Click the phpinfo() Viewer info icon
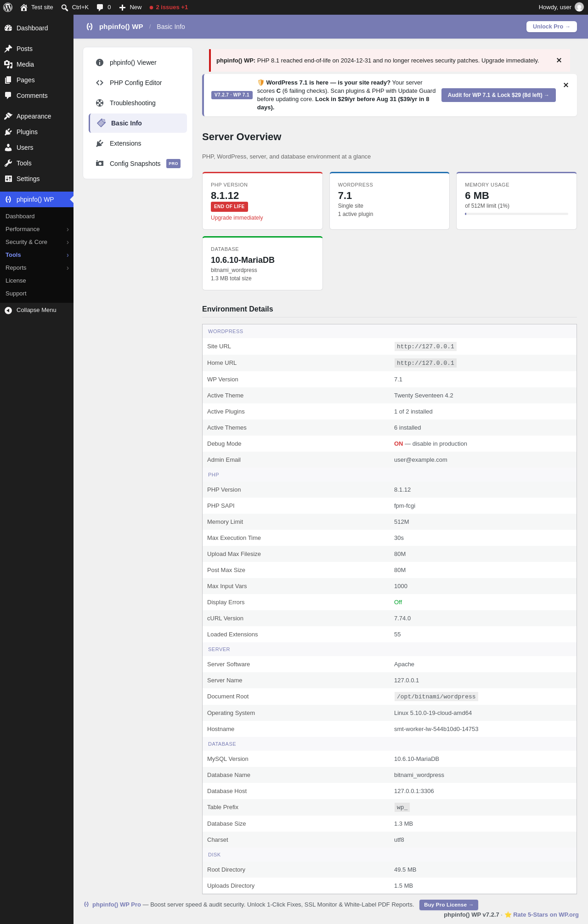The height and width of the screenshot is (924, 588). 100,62
